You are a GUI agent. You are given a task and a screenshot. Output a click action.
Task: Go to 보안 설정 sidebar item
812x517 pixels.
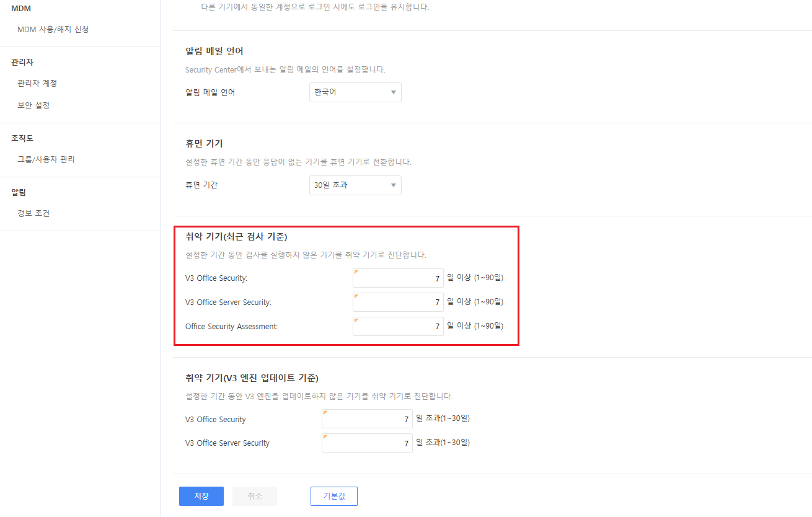[x=33, y=105]
